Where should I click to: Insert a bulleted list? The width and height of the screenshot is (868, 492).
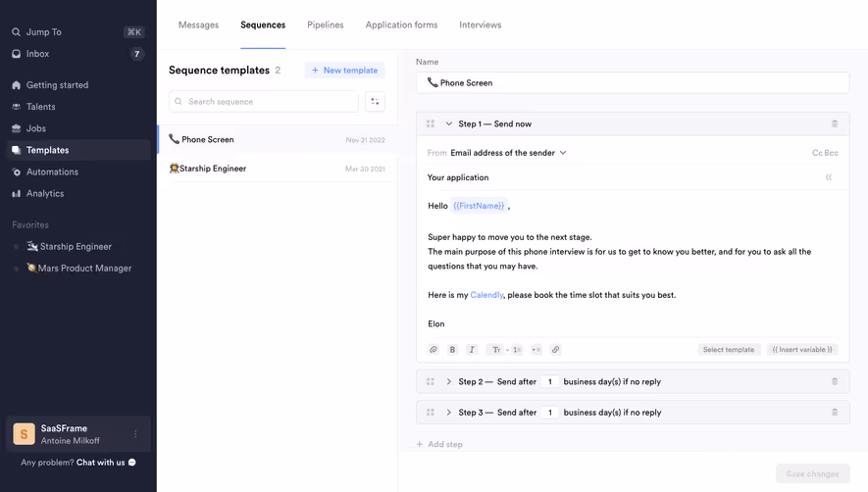coord(536,349)
